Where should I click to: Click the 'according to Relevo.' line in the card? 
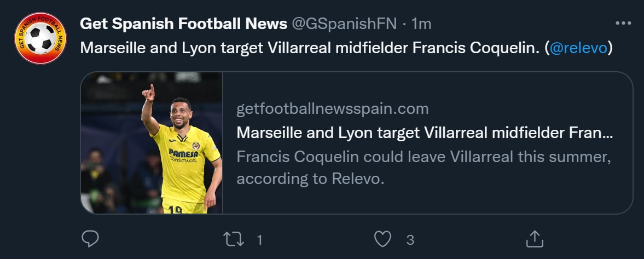311,179
